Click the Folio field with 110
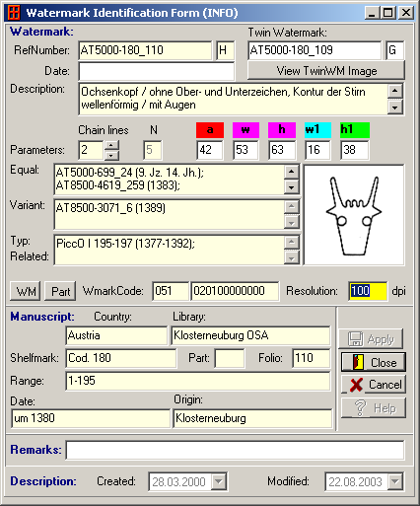 (312, 358)
